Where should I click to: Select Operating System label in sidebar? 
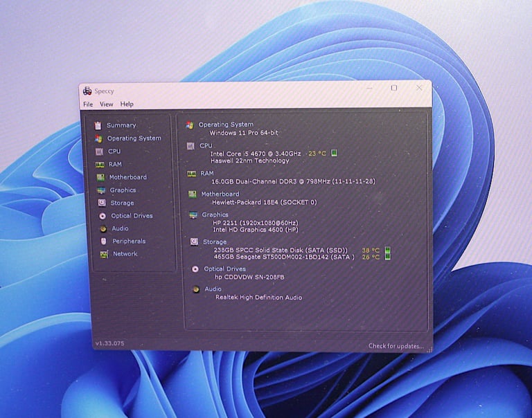134,138
